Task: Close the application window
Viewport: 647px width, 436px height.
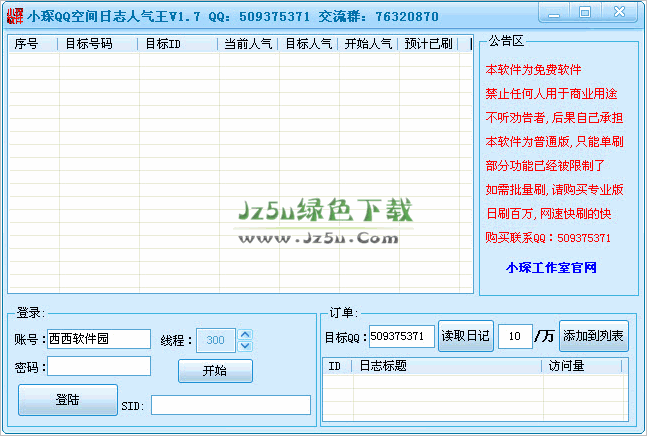Action: coord(619,13)
